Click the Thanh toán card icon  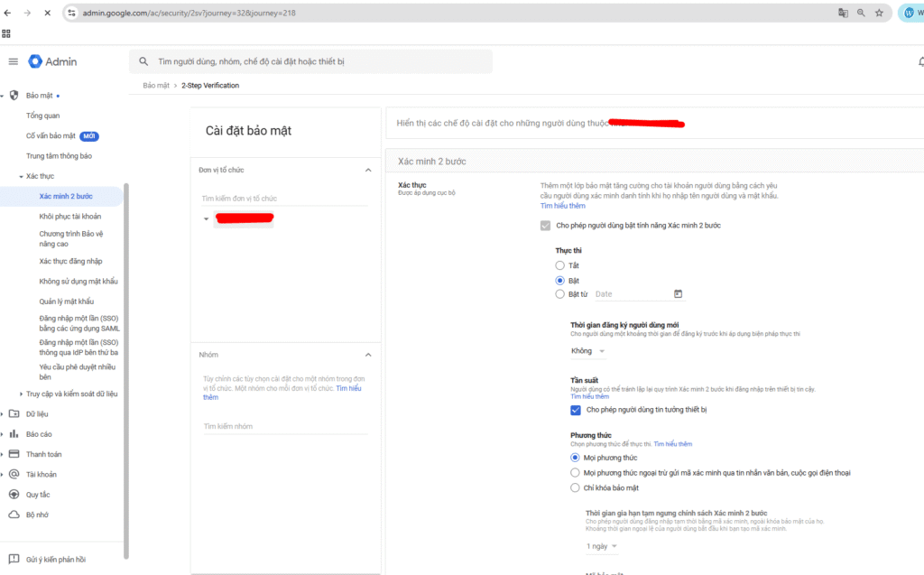point(14,454)
